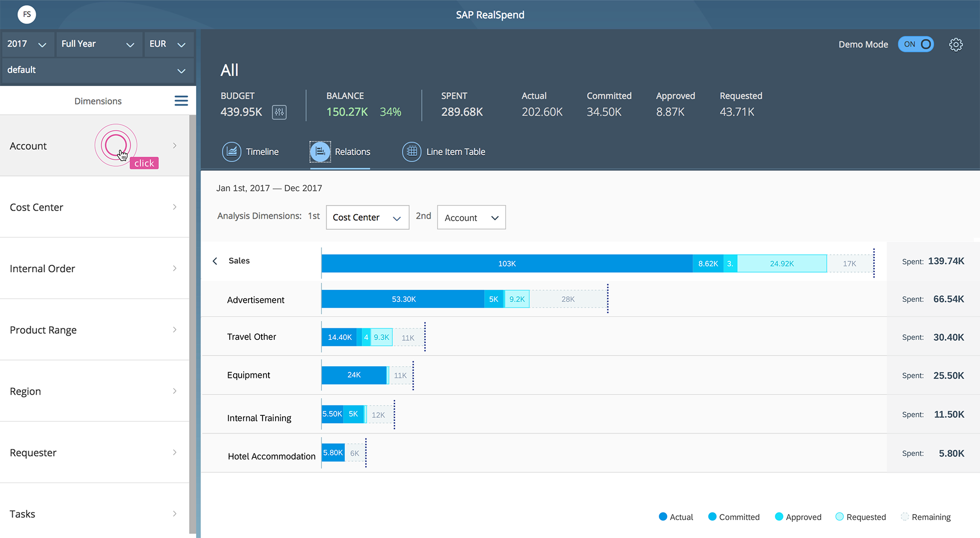Image resolution: width=980 pixels, height=538 pixels.
Task: Open the EUR currency dropdown
Action: (169, 44)
